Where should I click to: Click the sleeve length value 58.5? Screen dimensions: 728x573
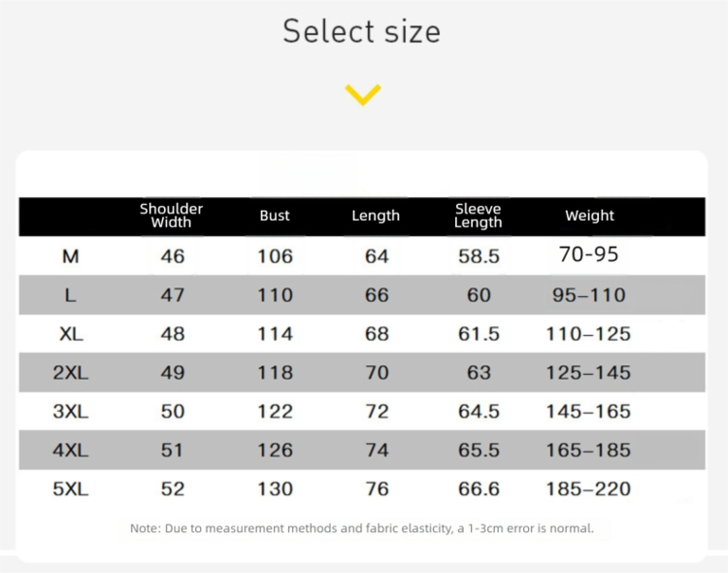click(479, 256)
